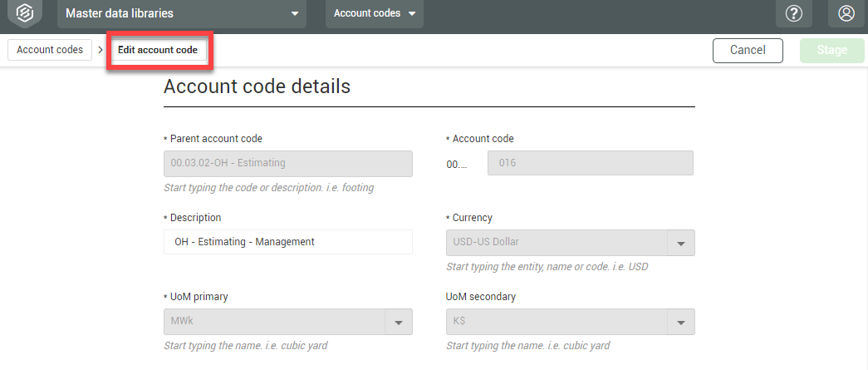Click the Account code 016 field
Screen dimensions: 868x370
(x=590, y=164)
